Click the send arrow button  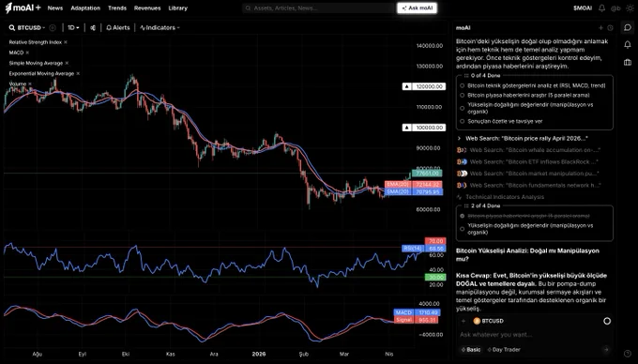pos(606,349)
